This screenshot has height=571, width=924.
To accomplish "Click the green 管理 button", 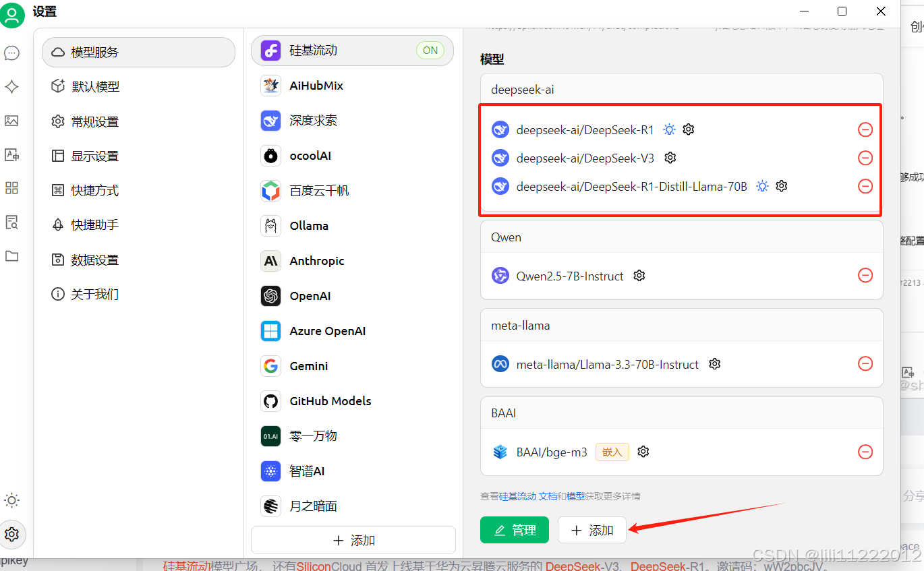I will pyautogui.click(x=515, y=531).
